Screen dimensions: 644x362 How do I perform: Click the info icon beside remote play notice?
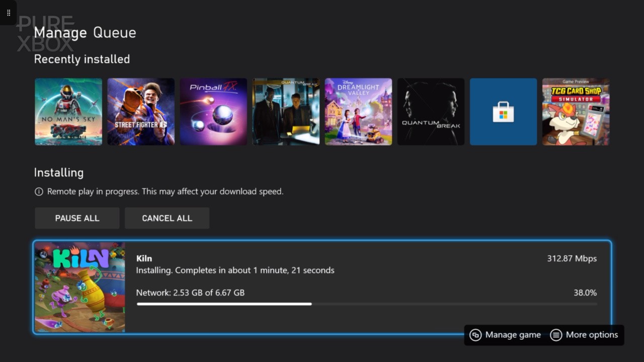(x=39, y=191)
